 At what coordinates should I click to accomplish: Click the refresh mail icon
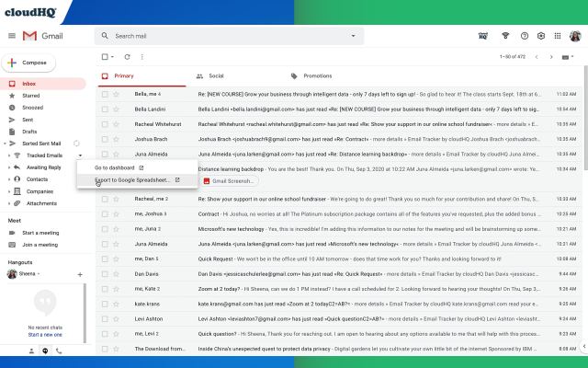point(127,57)
